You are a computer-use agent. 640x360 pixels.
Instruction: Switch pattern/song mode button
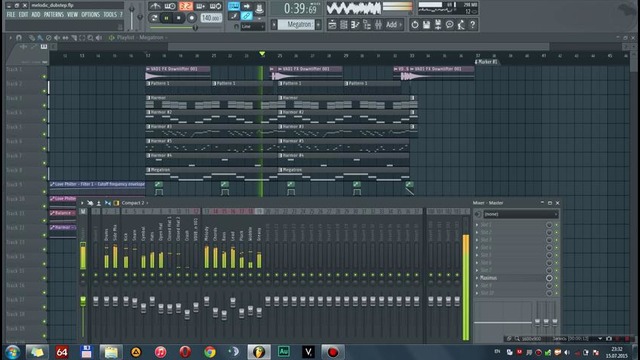tap(154, 18)
